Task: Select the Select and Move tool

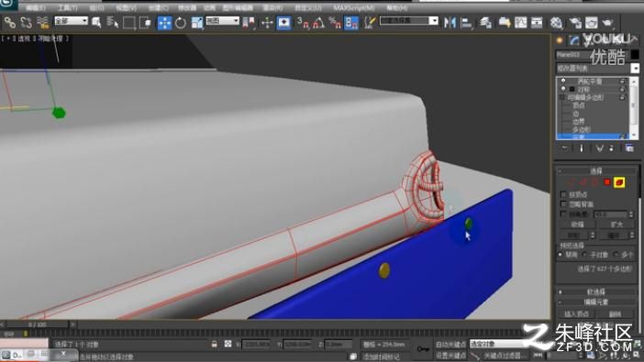Action: coord(165,23)
